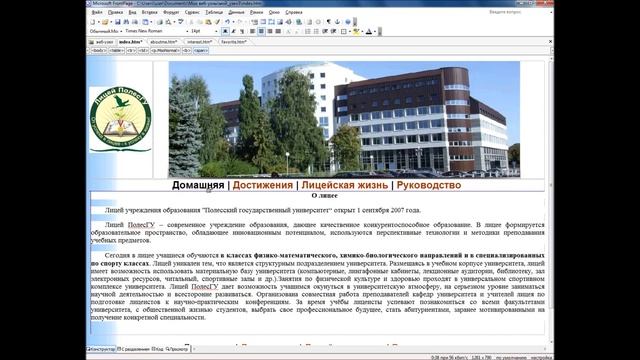The image size is (640, 360).
Task: Click the Open file folder icon
Action: 105,22
